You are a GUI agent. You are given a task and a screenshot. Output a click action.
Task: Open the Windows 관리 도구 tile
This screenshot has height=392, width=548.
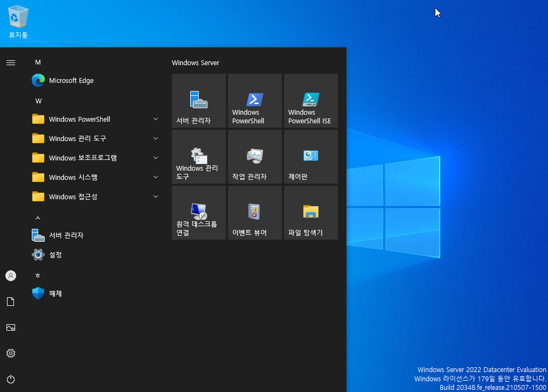click(198, 157)
